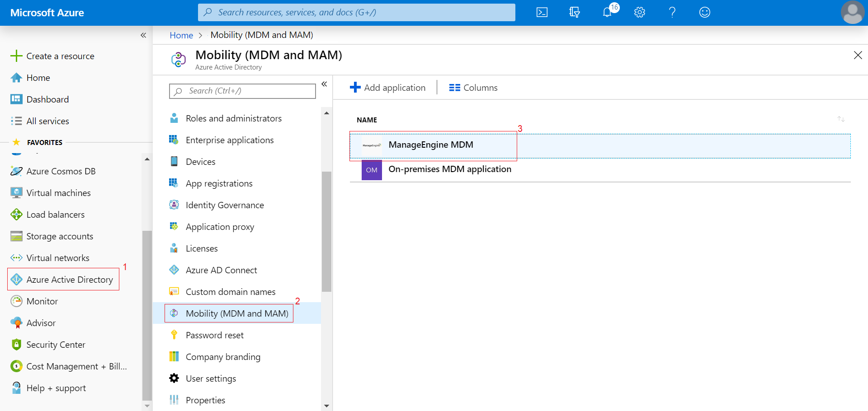
Task: Send feedback via the smiley icon
Action: (704, 12)
